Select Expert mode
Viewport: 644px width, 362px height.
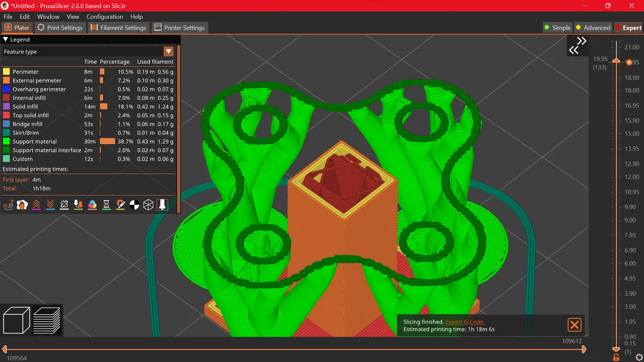[628, 27]
